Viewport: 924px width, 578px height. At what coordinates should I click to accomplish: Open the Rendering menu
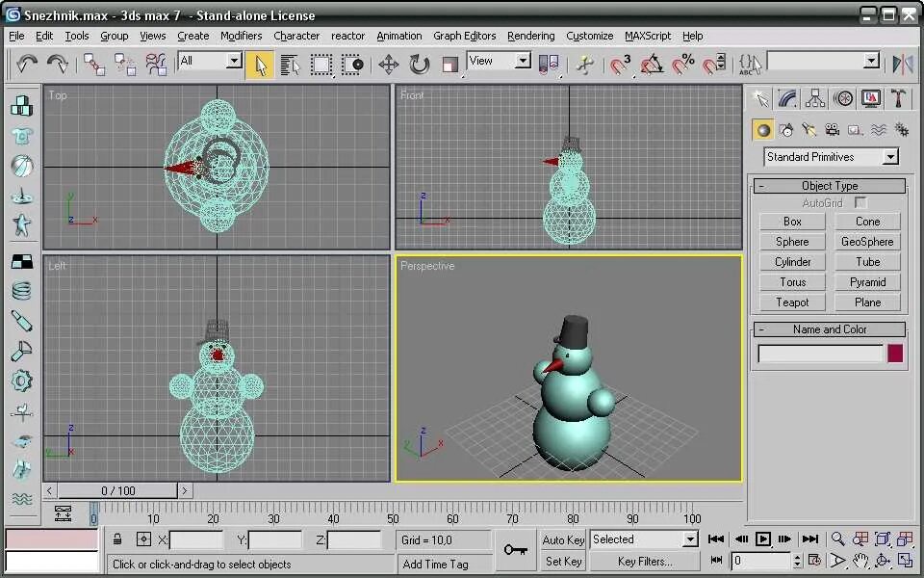click(x=530, y=36)
